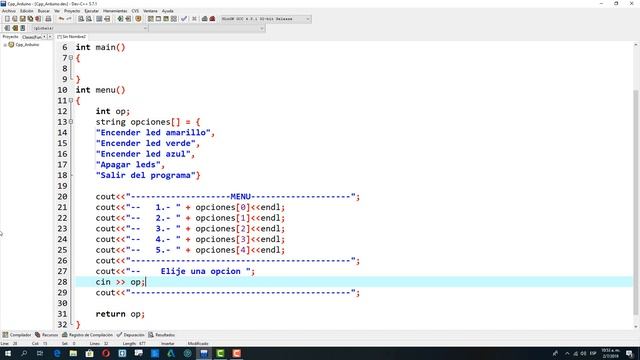The image size is (640, 360).
Task: Open the Depuración bottom tab
Action: pos(131,335)
